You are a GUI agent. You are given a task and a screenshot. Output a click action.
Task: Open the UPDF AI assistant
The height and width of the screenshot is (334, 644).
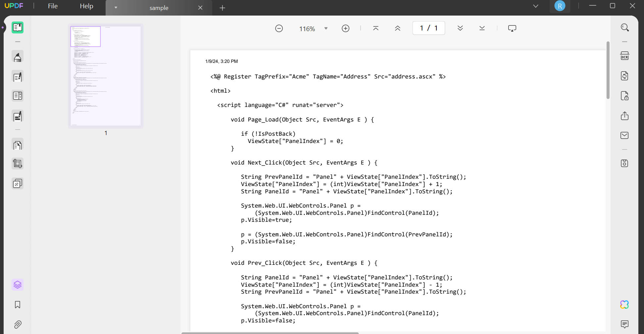point(625,305)
